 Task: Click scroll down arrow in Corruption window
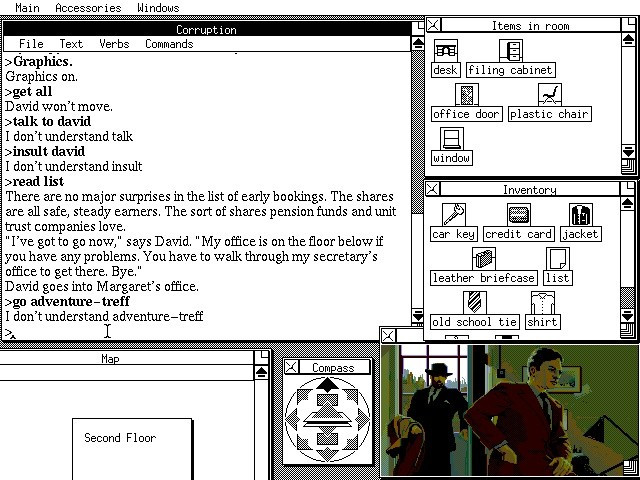[418, 316]
